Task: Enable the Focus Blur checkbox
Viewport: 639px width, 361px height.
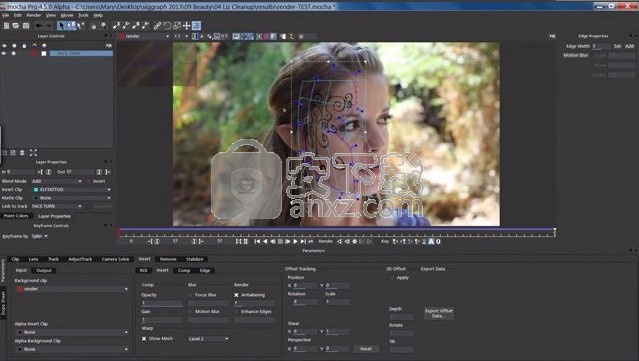Action: [x=190, y=295]
